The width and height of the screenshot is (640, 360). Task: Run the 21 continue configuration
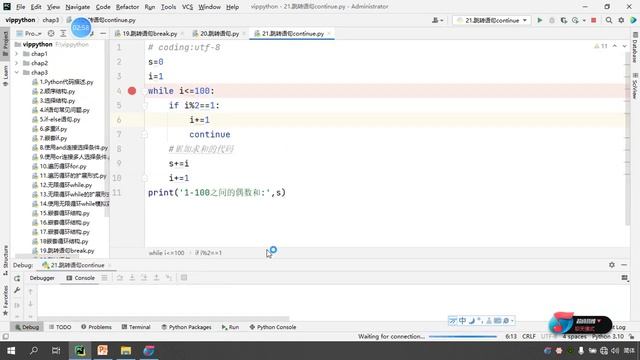[x=540, y=20]
